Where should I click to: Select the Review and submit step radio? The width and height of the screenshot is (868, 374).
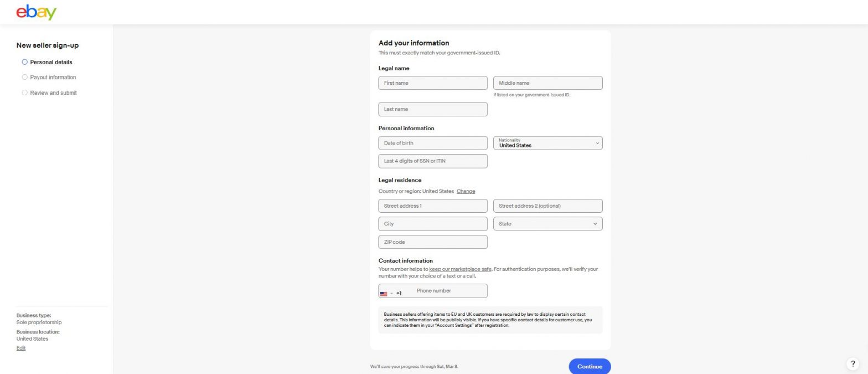pyautogui.click(x=24, y=93)
